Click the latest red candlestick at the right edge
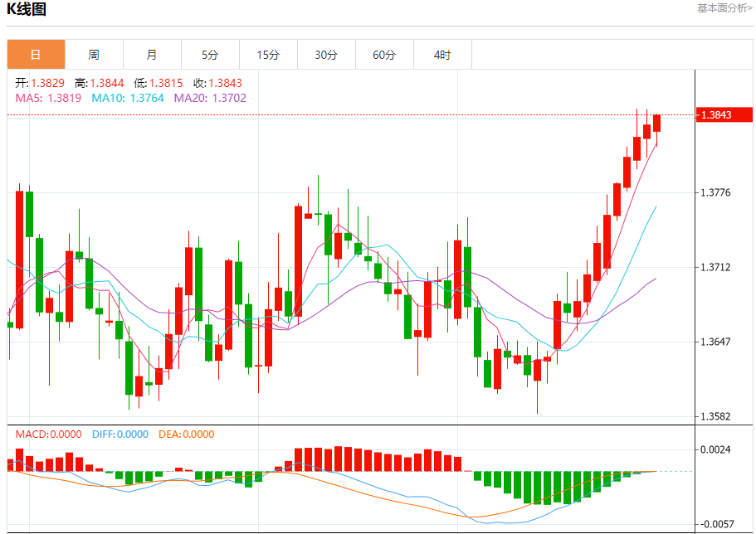Image resolution: width=756 pixels, height=534 pixels. point(656,123)
